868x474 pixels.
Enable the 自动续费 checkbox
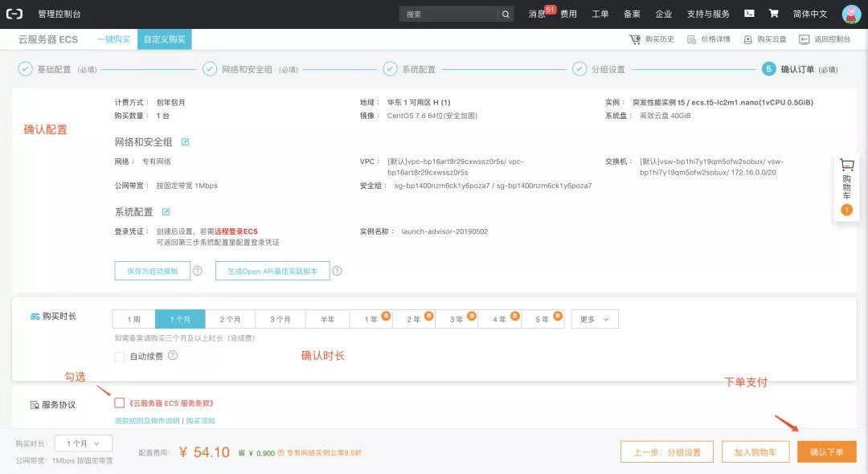(x=119, y=357)
